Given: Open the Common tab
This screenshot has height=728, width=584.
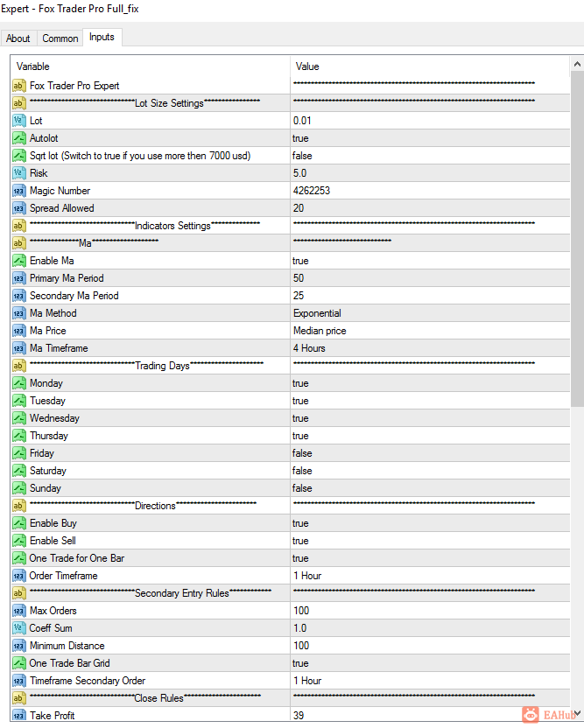Looking at the screenshot, I should (60, 38).
